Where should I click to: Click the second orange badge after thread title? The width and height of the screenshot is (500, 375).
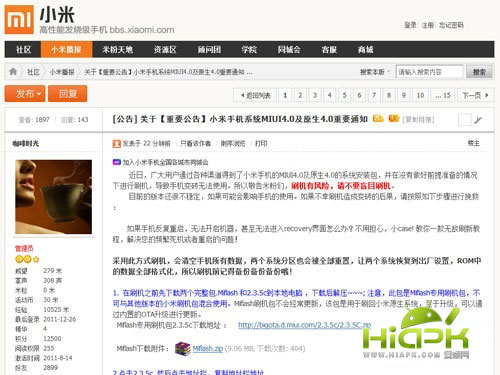point(394,118)
